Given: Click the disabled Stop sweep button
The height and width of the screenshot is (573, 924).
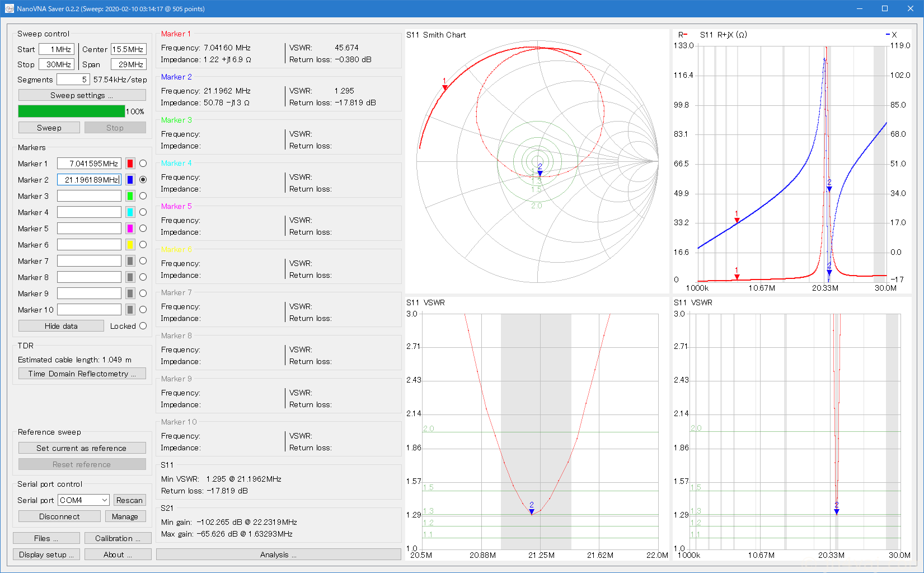Looking at the screenshot, I should coord(115,128).
